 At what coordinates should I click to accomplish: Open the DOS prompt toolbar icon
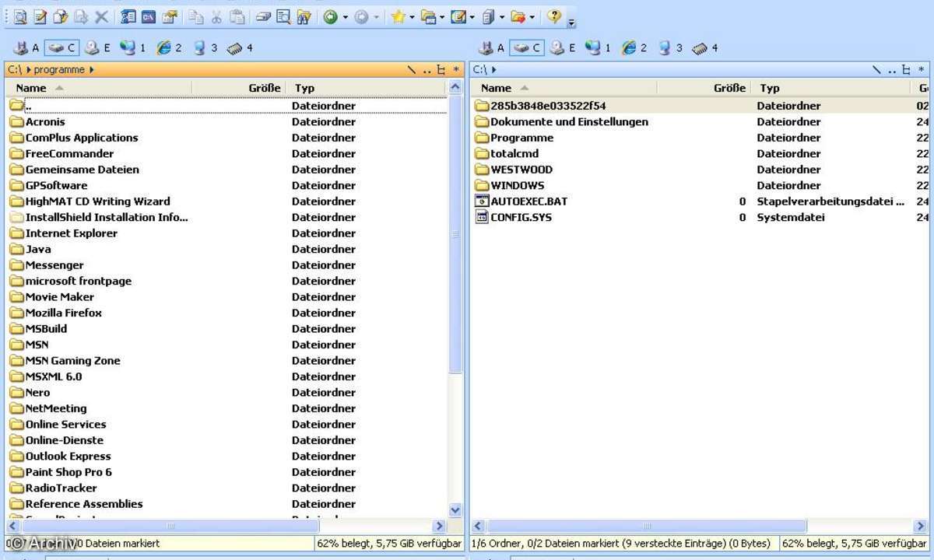tap(149, 16)
